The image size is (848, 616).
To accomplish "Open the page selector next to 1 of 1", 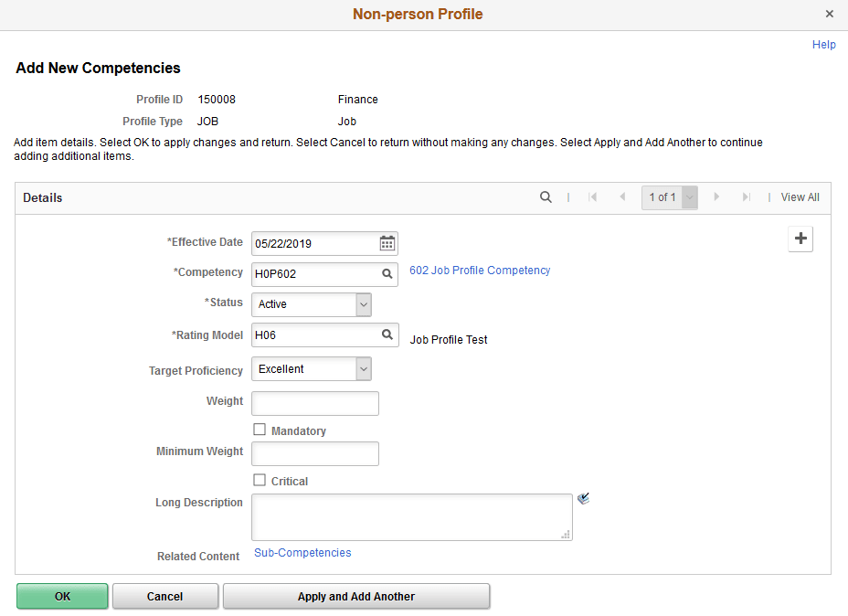I will click(x=689, y=196).
